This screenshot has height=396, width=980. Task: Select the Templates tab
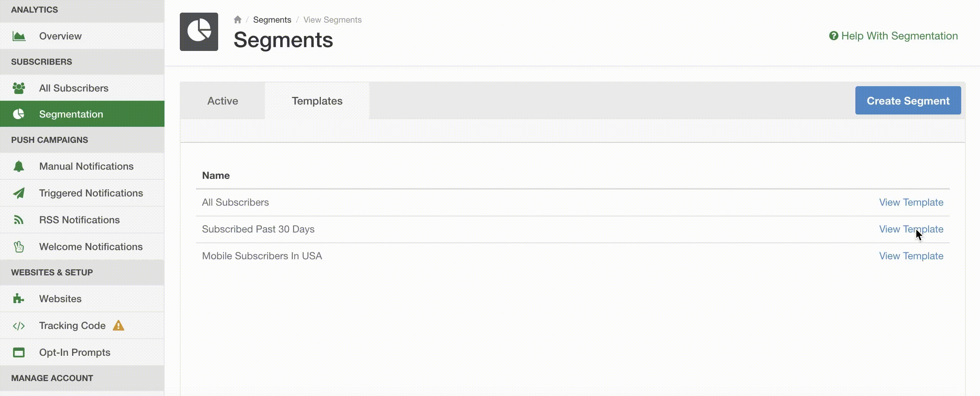pos(317,101)
